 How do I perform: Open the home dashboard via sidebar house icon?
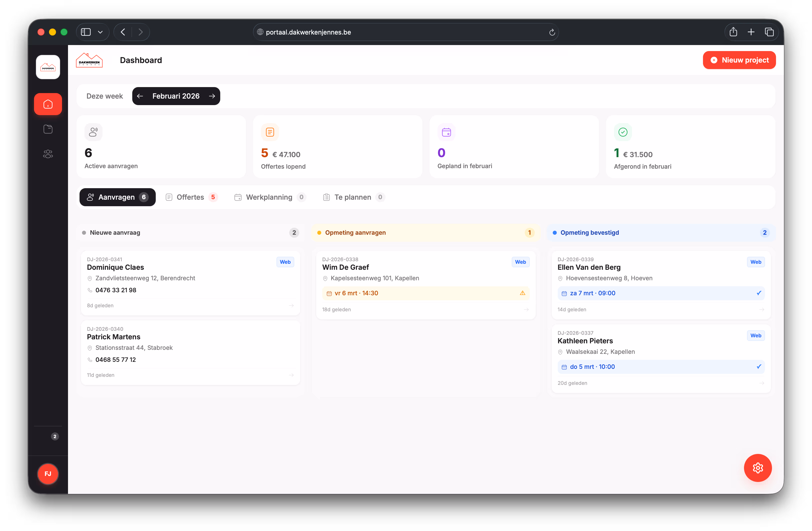click(48, 104)
